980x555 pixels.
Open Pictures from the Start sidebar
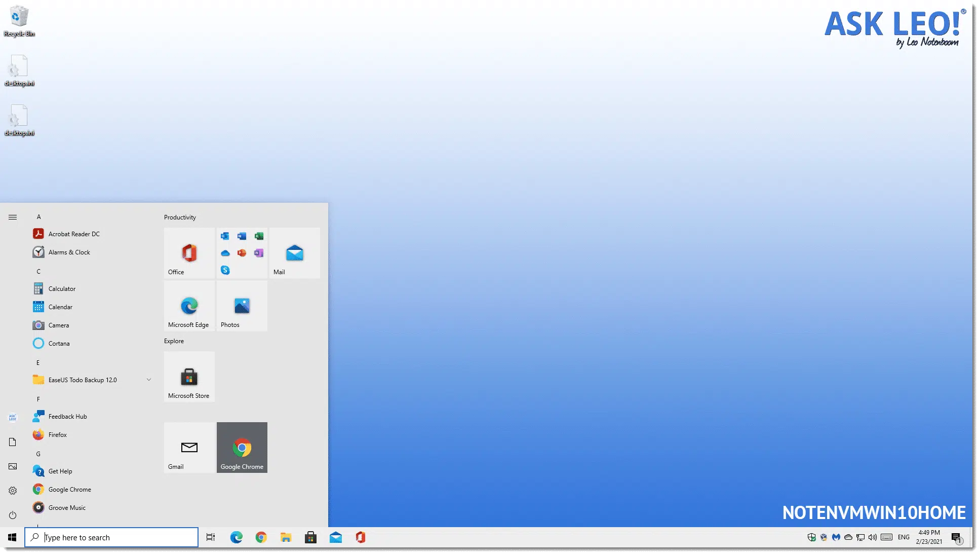[13, 466]
